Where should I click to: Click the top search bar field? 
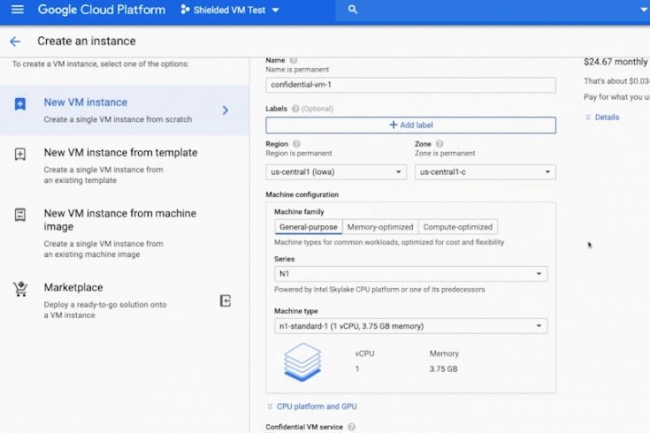491,10
